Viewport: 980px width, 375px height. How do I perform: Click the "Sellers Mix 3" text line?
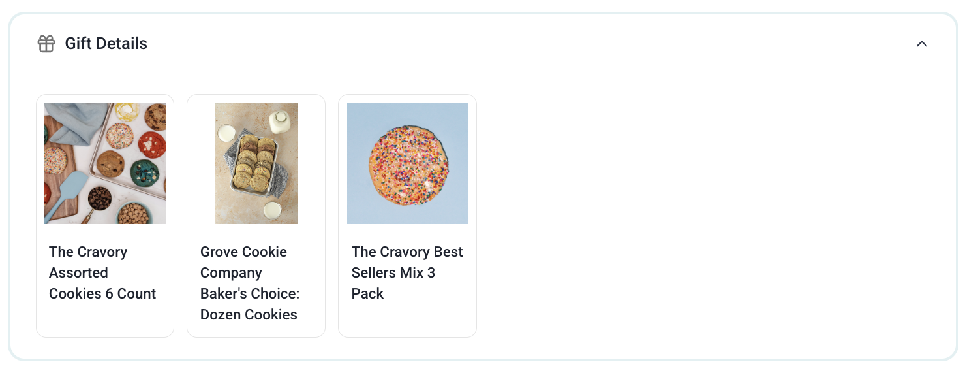pos(393,272)
